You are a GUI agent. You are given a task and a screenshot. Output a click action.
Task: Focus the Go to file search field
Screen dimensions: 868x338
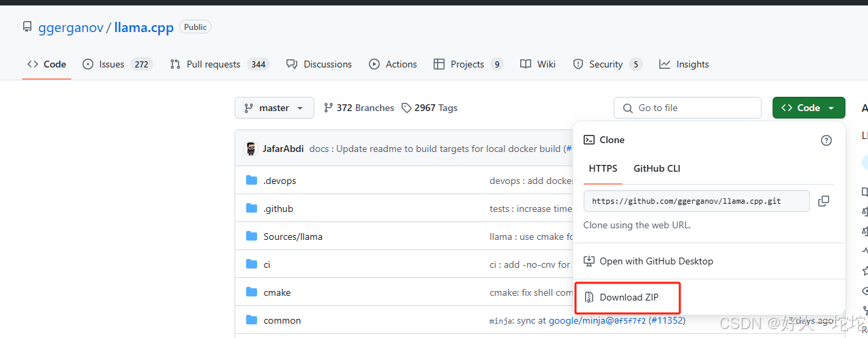coord(687,108)
